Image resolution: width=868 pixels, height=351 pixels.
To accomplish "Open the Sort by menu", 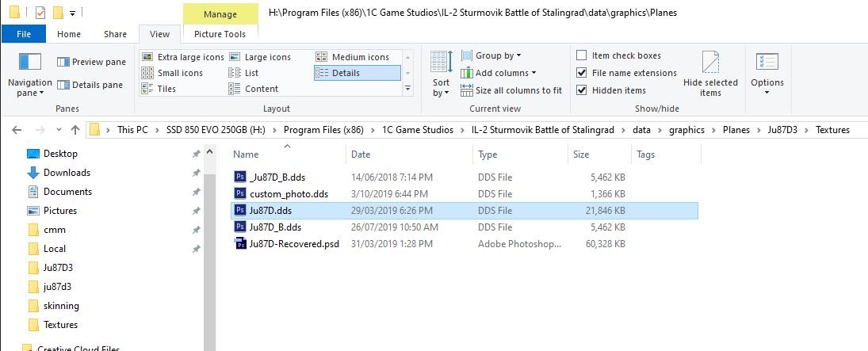I will click(x=442, y=74).
